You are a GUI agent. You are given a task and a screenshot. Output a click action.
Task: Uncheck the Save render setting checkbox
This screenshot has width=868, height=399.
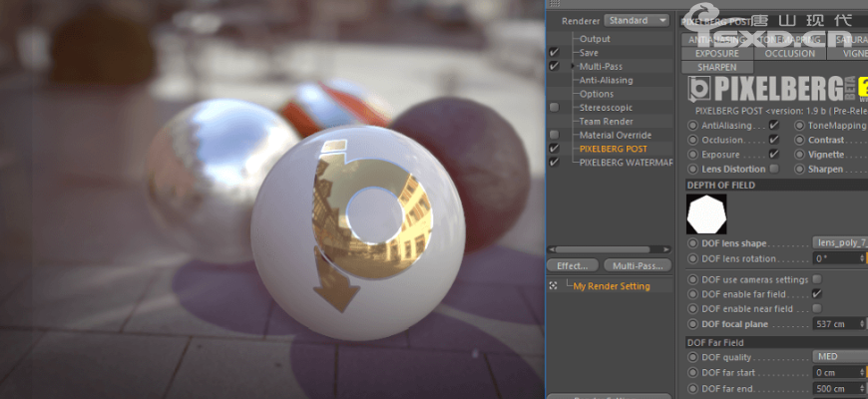[554, 53]
